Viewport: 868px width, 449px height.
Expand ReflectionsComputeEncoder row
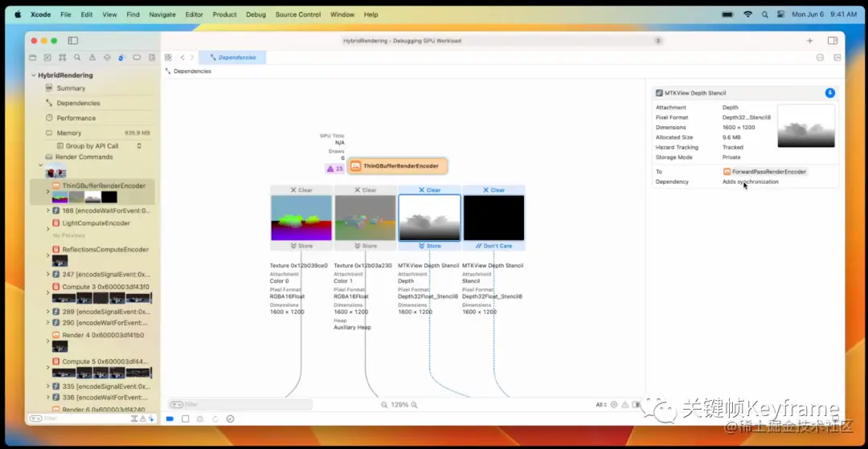(x=47, y=255)
